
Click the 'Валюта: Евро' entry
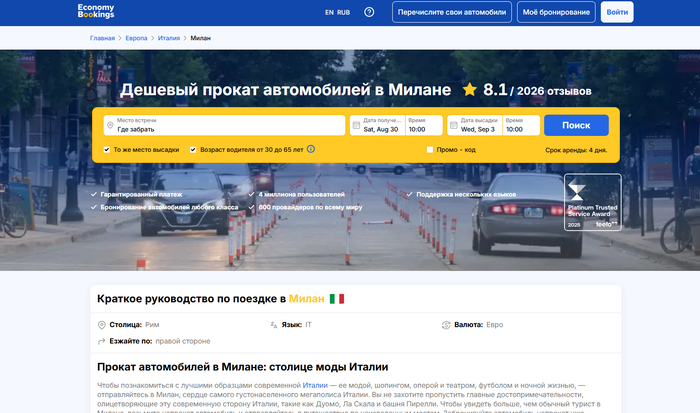tap(472, 325)
